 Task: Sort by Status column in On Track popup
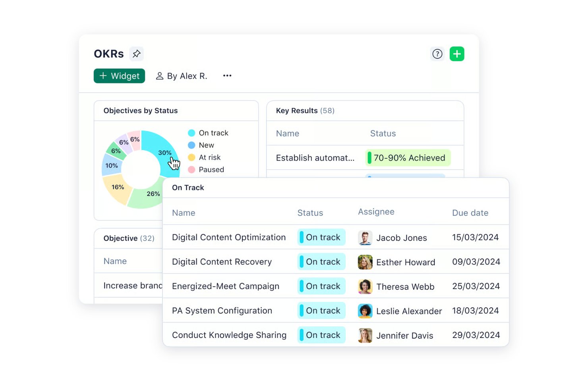(310, 213)
